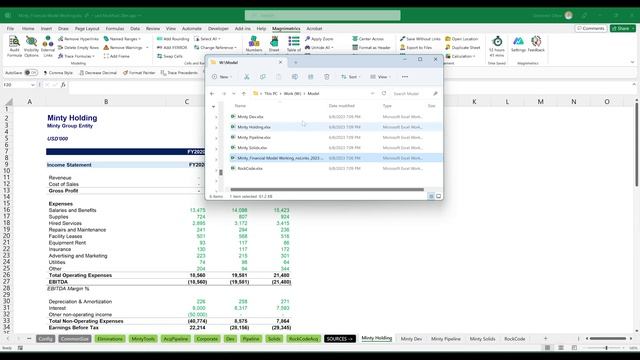Click the Numbers ribbon icon
Image resolution: width=640 pixels, height=360 pixels.
[254, 44]
